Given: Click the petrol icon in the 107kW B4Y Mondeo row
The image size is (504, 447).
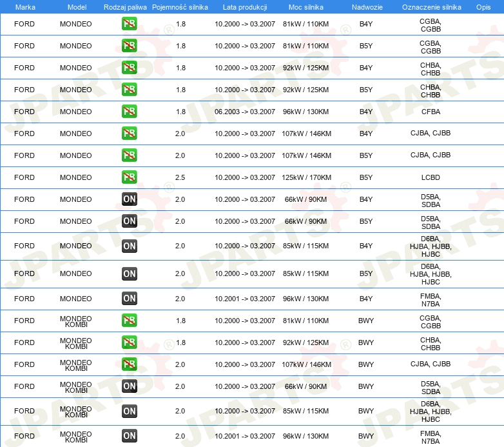Looking at the screenshot, I should (x=129, y=134).
